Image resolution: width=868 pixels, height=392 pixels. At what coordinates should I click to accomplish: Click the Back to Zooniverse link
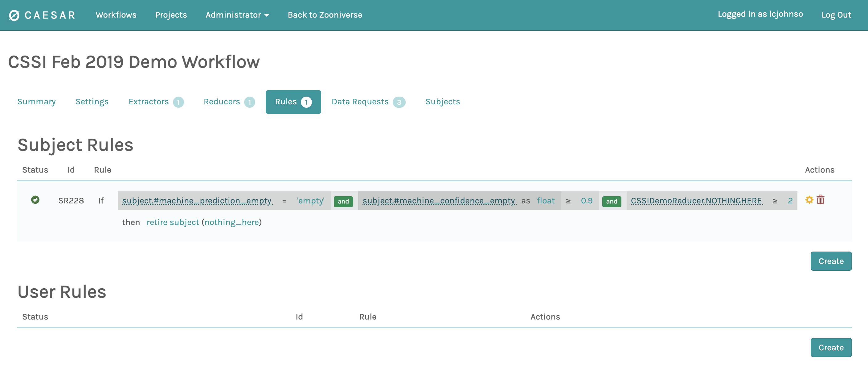click(325, 15)
